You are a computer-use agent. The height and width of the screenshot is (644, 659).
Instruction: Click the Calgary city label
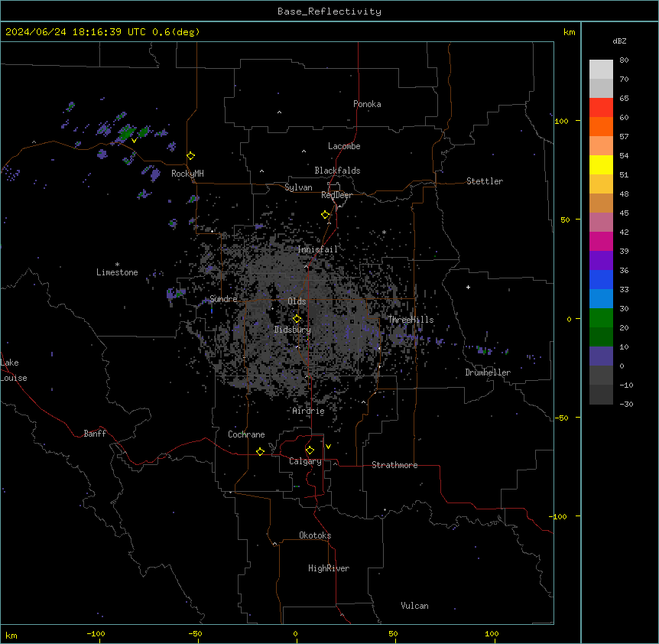pyautogui.click(x=305, y=461)
